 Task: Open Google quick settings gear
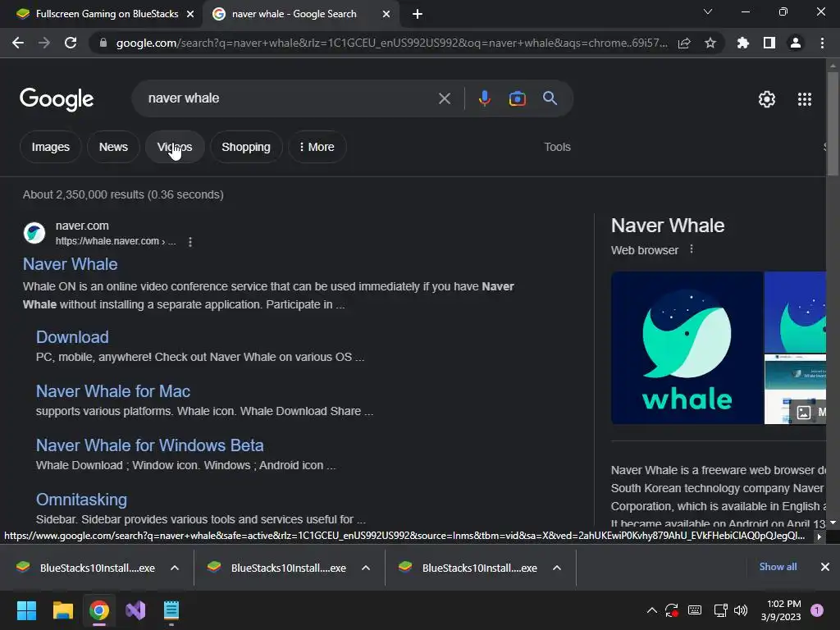click(x=767, y=99)
